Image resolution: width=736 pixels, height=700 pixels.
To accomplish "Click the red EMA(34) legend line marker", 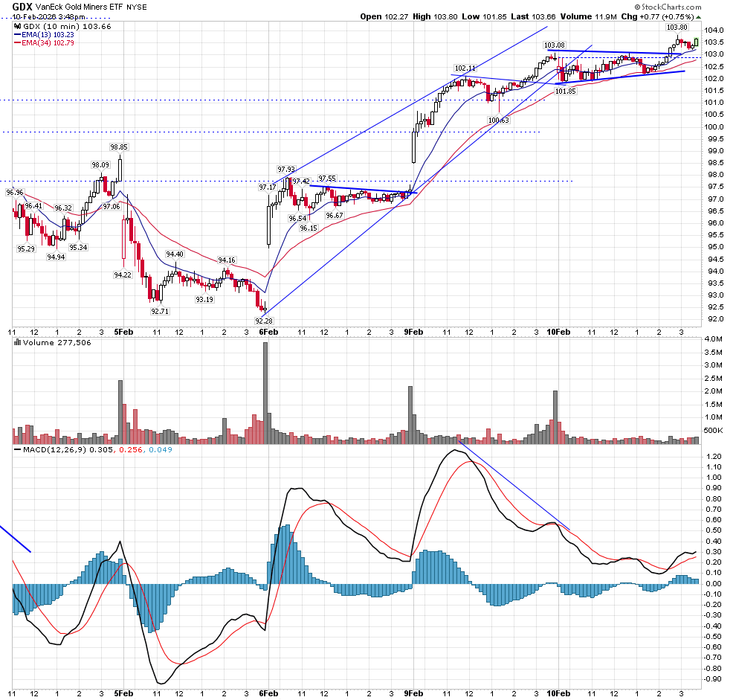I will point(18,42).
